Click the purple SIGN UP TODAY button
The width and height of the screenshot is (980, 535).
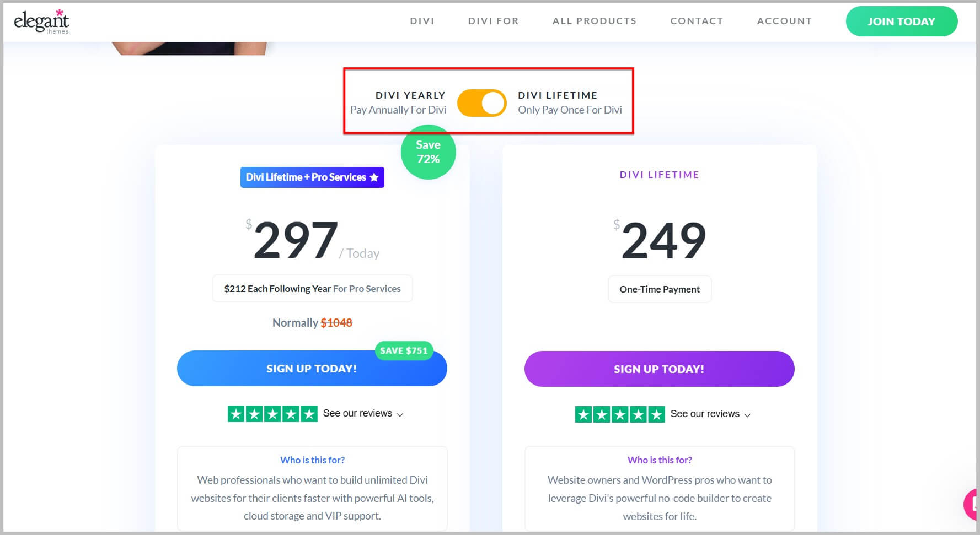click(x=659, y=369)
